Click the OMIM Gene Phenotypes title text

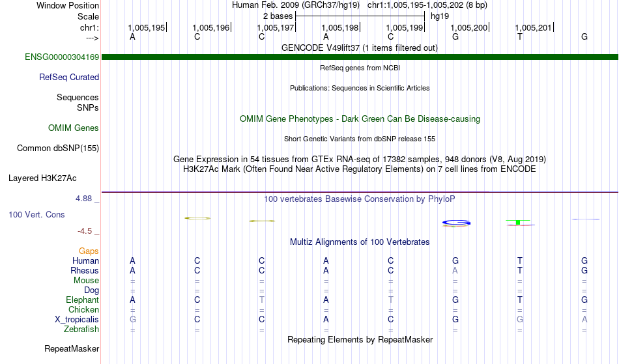(x=360, y=119)
